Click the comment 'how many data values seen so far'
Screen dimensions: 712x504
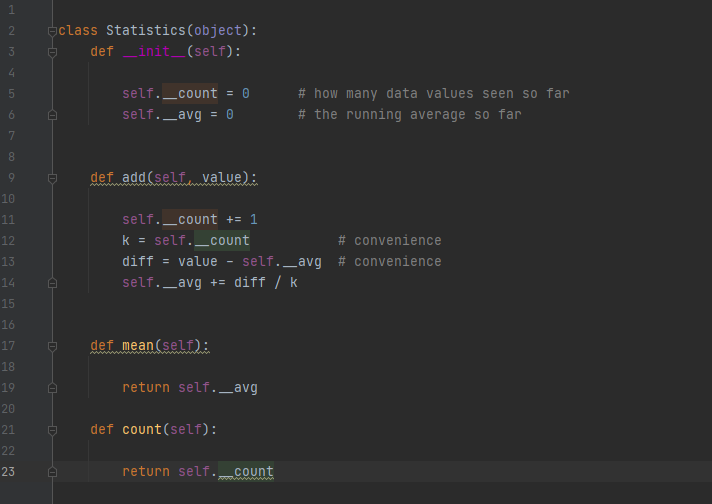[434, 94]
